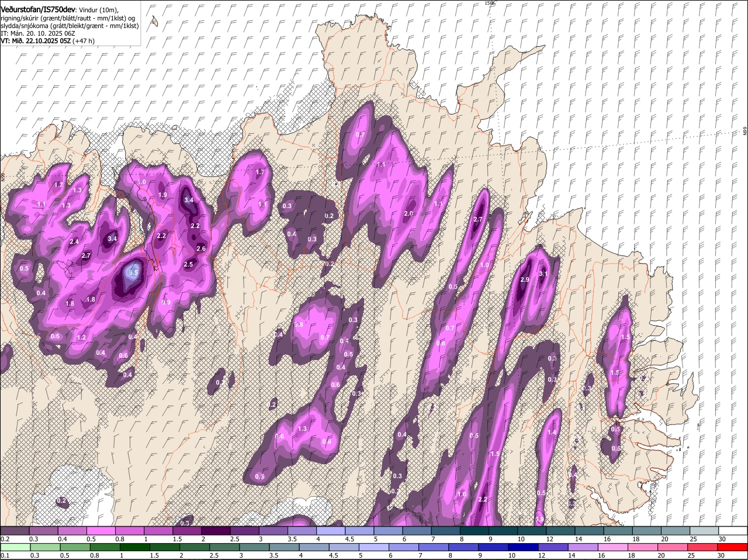Click the 'slydda/snjókoma' text in the header
This screenshot has height=560, width=748.
pyautogui.click(x=24, y=26)
